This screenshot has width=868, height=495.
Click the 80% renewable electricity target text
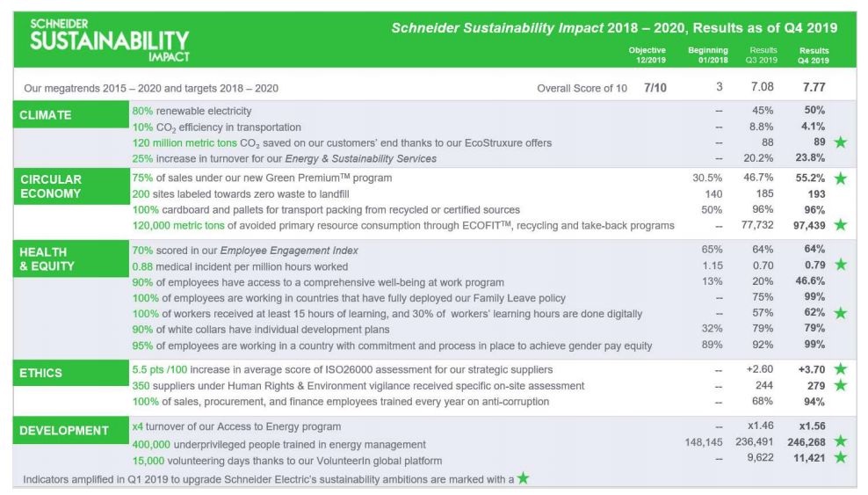pyautogui.click(x=192, y=111)
